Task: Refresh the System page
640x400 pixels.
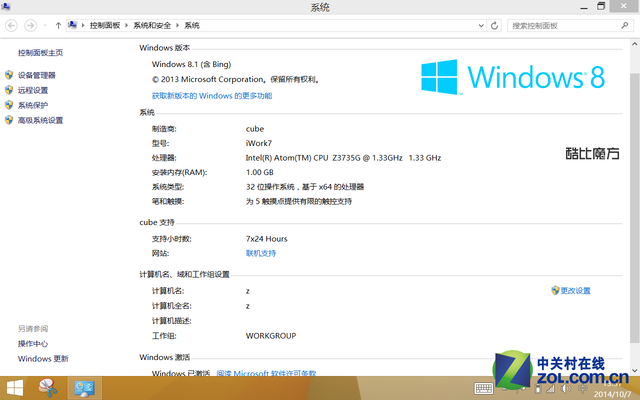Action: pyautogui.click(x=494, y=26)
